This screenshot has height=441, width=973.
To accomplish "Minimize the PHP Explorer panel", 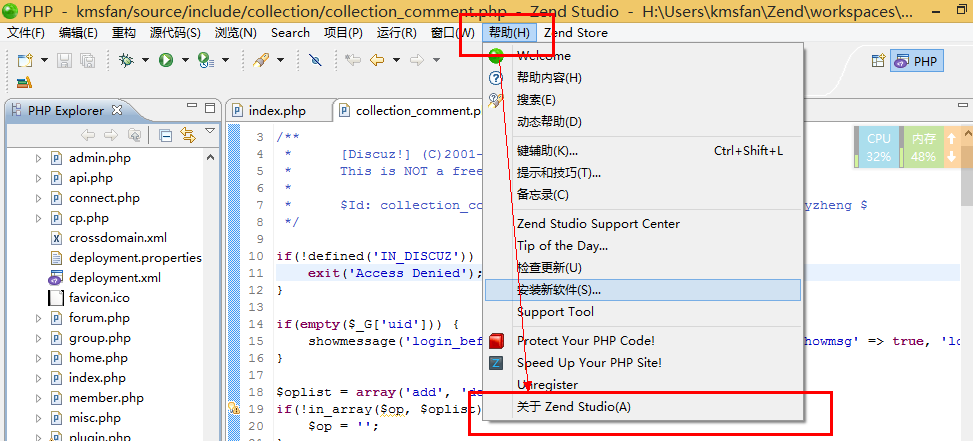I will (192, 107).
